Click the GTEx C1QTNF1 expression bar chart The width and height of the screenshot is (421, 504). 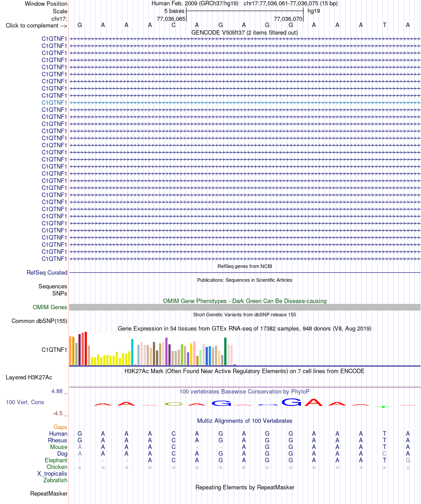click(152, 349)
